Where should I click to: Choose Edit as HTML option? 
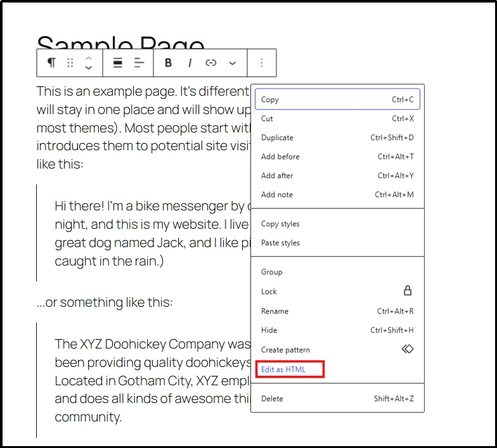click(x=337, y=369)
